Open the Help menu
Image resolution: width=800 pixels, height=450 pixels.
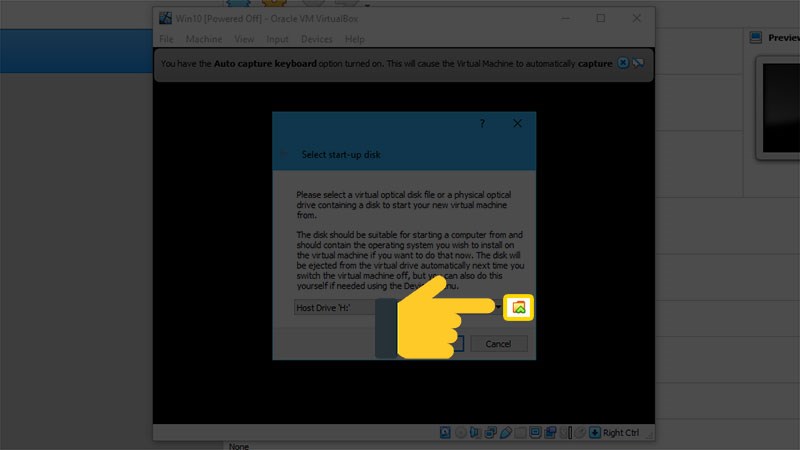tap(355, 39)
